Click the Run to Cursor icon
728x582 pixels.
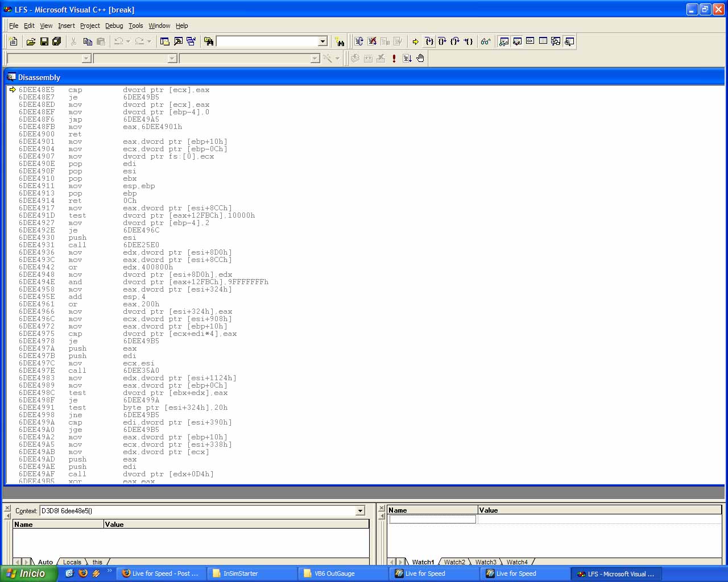point(468,41)
